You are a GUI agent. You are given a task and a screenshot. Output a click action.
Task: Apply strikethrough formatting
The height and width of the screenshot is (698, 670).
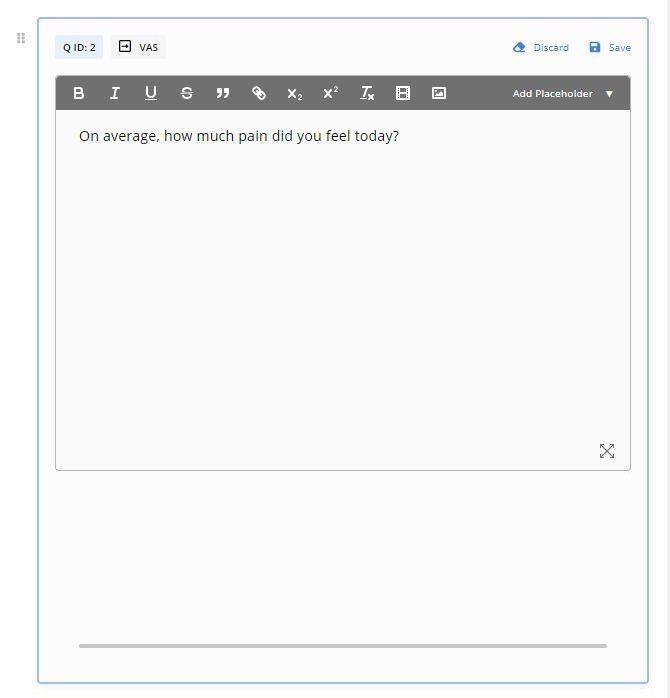187,93
